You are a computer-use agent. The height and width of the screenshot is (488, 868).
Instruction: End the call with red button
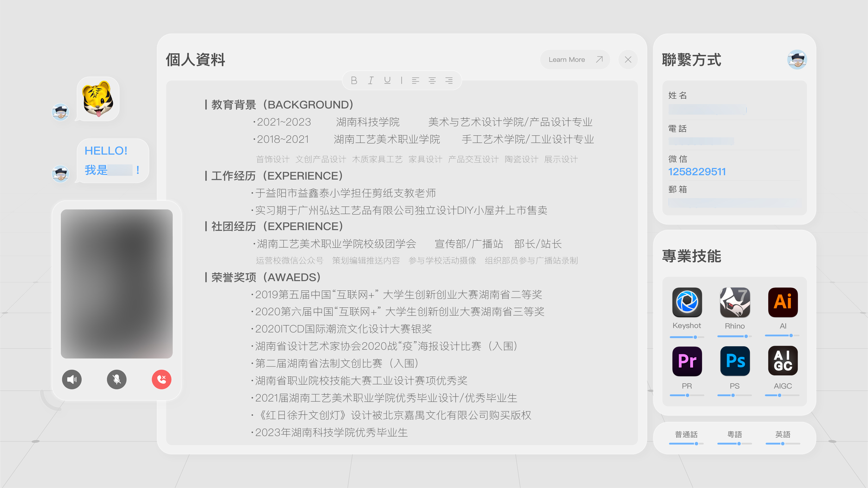161,380
